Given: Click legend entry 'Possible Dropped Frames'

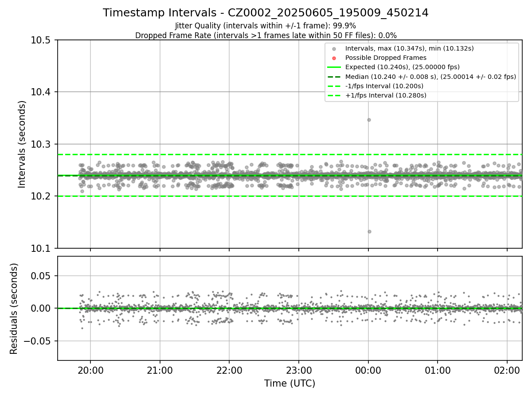Looking at the screenshot, I should click(x=386, y=58).
